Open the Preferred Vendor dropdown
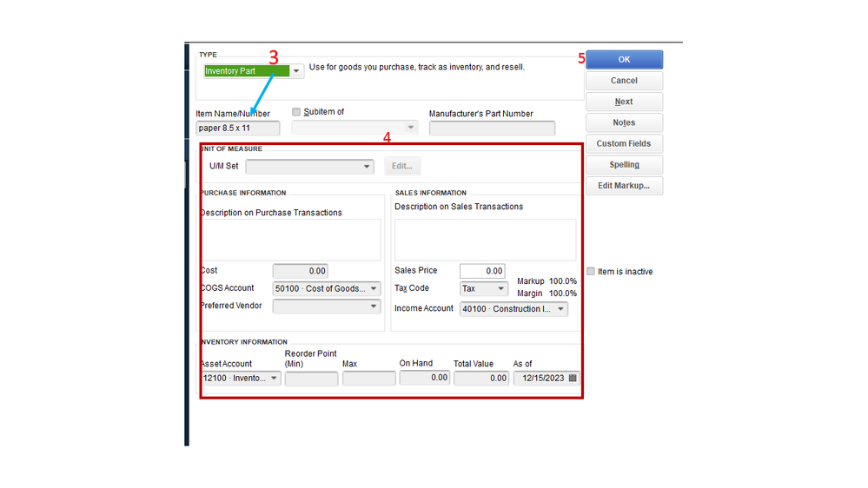The image size is (868, 488). (374, 306)
